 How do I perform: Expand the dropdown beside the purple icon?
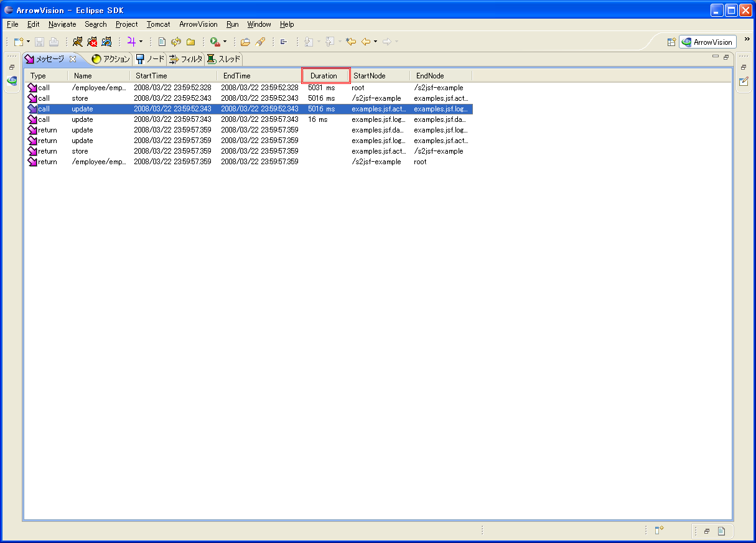[x=141, y=42]
